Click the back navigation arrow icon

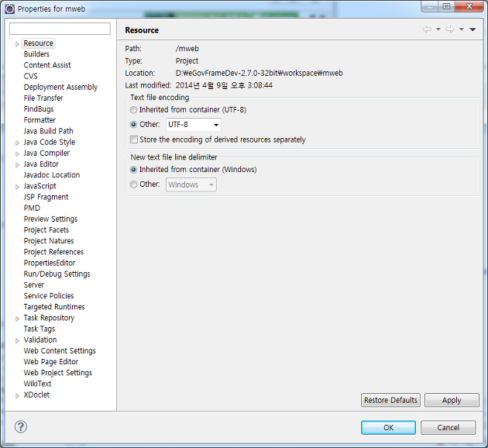(x=427, y=29)
